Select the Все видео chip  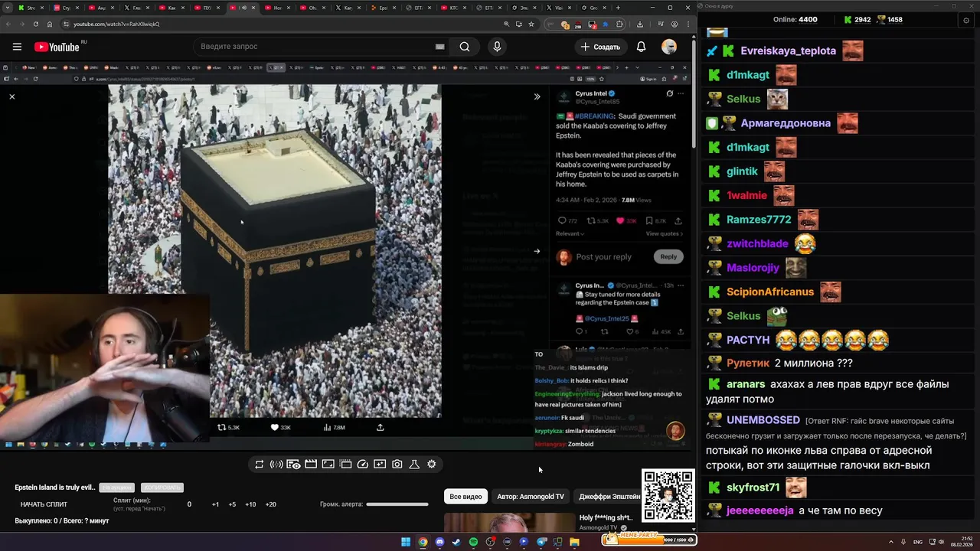(x=465, y=497)
